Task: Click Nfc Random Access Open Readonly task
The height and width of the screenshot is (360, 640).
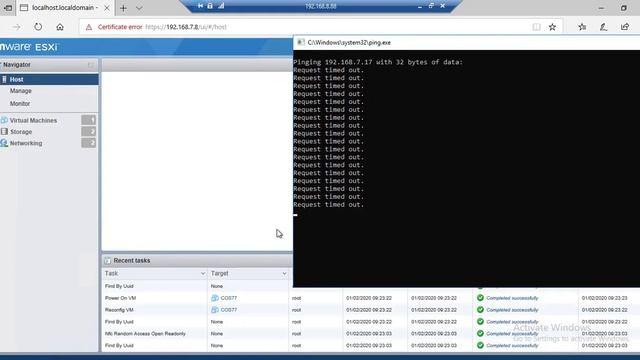Action: [x=145, y=333]
